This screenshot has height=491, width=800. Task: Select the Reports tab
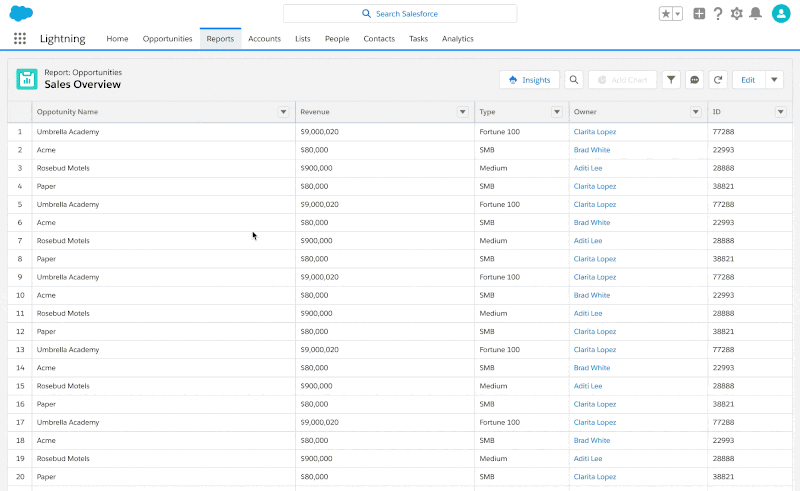point(220,39)
